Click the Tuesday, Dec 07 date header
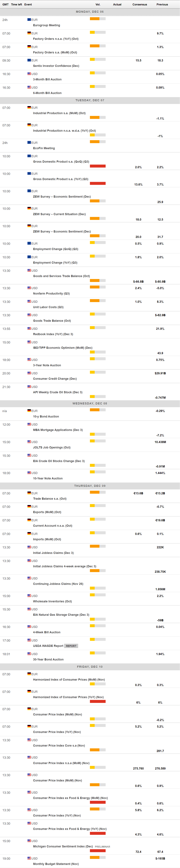Viewport: 180px width, 868px height. coord(90,100)
